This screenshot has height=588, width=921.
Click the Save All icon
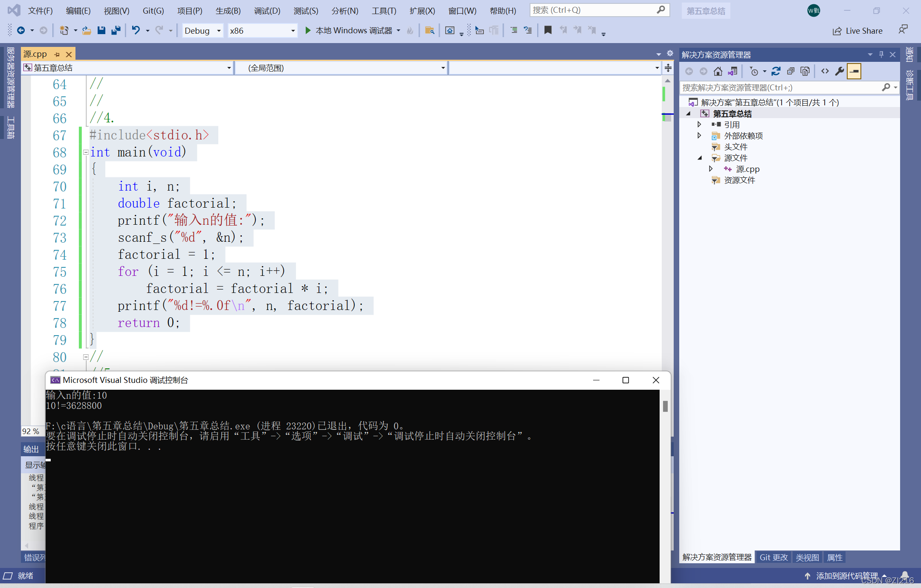click(116, 30)
